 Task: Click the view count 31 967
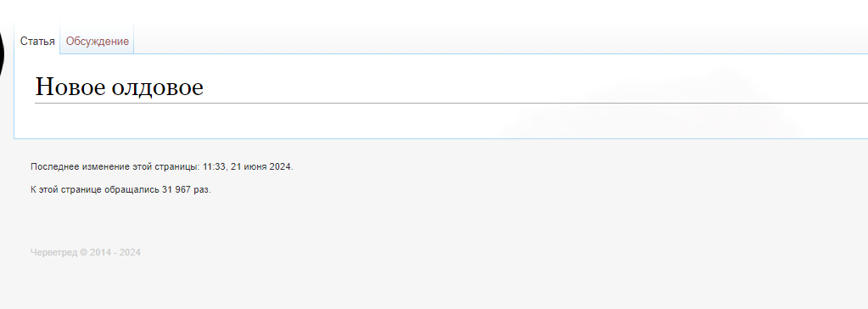tap(176, 189)
